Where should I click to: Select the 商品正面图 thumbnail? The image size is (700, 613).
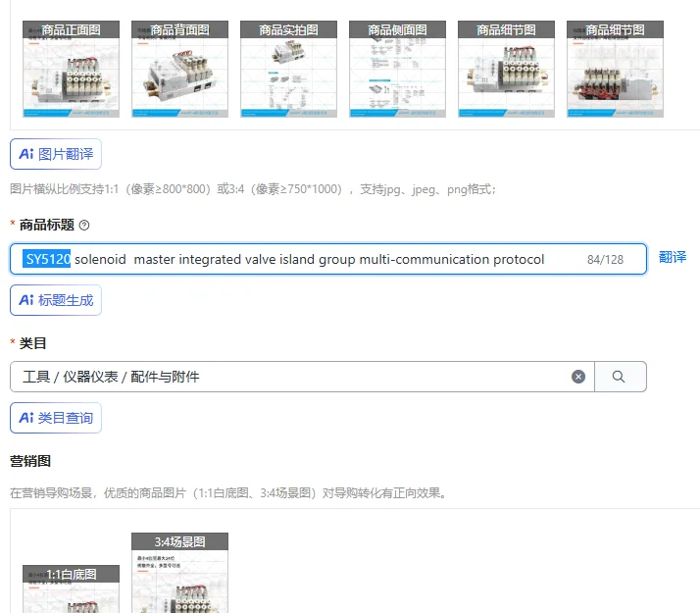[x=71, y=69]
